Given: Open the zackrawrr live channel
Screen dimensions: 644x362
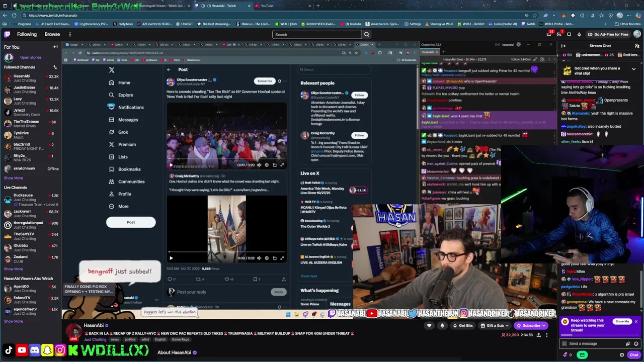Looking at the screenshot, I should (x=30, y=214).
